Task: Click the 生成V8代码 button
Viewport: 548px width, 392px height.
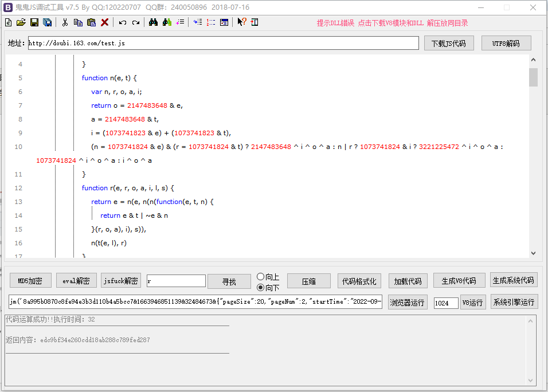Action: [459, 281]
